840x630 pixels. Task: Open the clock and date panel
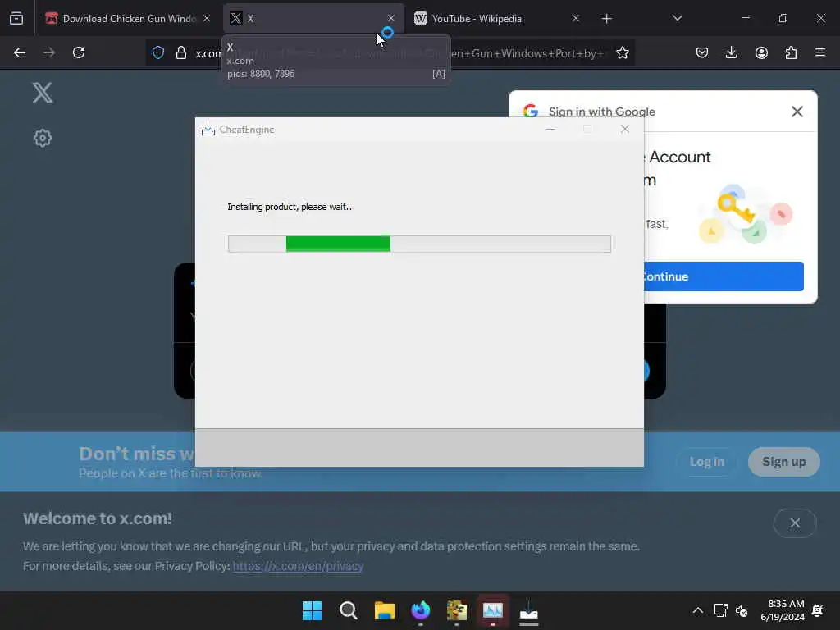783,610
